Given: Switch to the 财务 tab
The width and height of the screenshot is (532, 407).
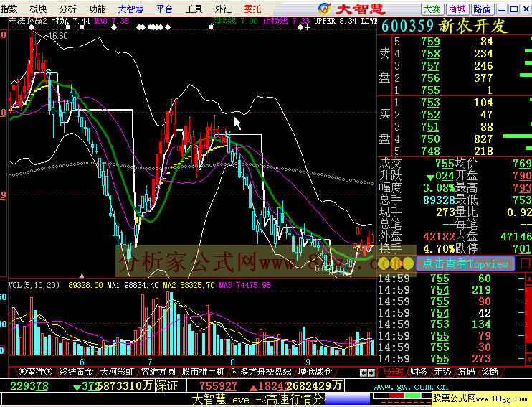Looking at the screenshot, I should [419, 372].
